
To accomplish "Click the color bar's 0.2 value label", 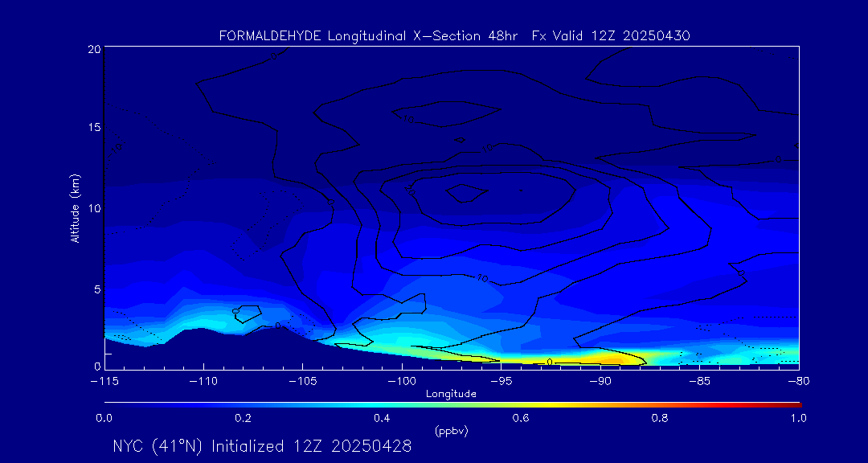I will [243, 418].
